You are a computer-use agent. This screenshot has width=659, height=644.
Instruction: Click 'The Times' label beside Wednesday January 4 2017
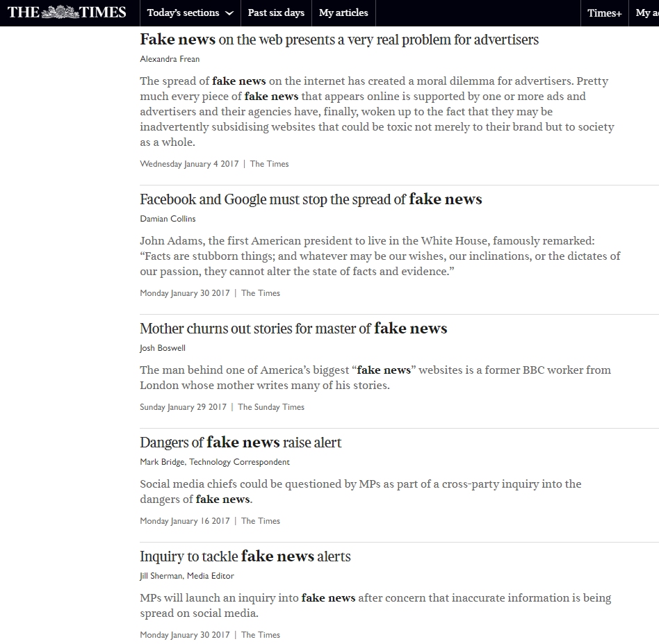point(270,164)
